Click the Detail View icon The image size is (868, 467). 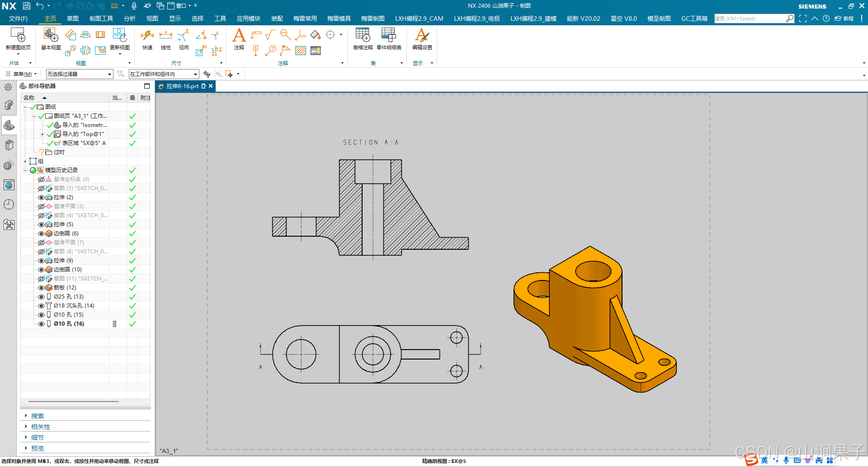pyautogui.click(x=70, y=51)
